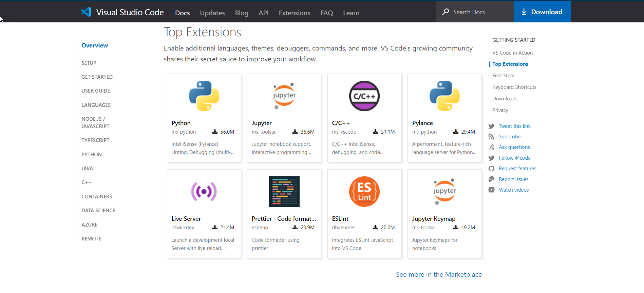The image size is (644, 293).
Task: Open the C/C++ extension logo
Action: click(364, 96)
